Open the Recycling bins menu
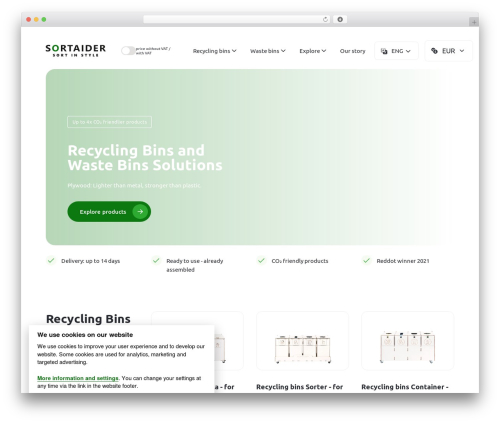 [x=214, y=51]
